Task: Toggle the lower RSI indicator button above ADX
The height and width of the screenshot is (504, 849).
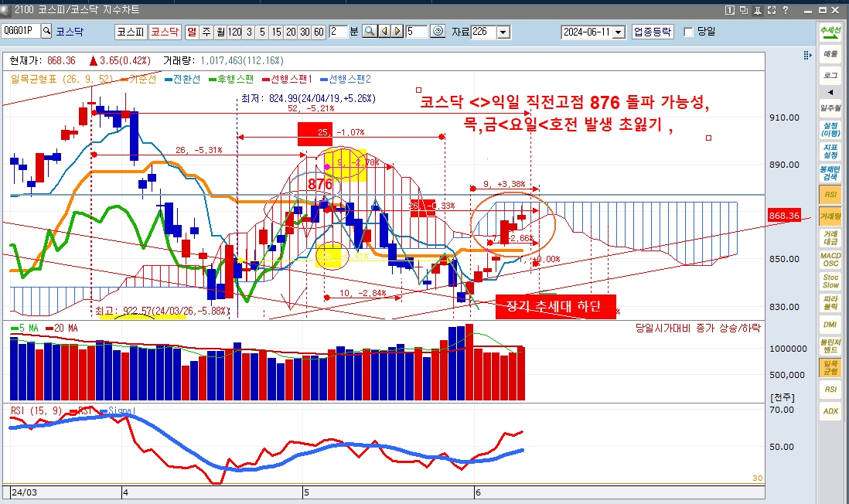Action: tap(830, 390)
